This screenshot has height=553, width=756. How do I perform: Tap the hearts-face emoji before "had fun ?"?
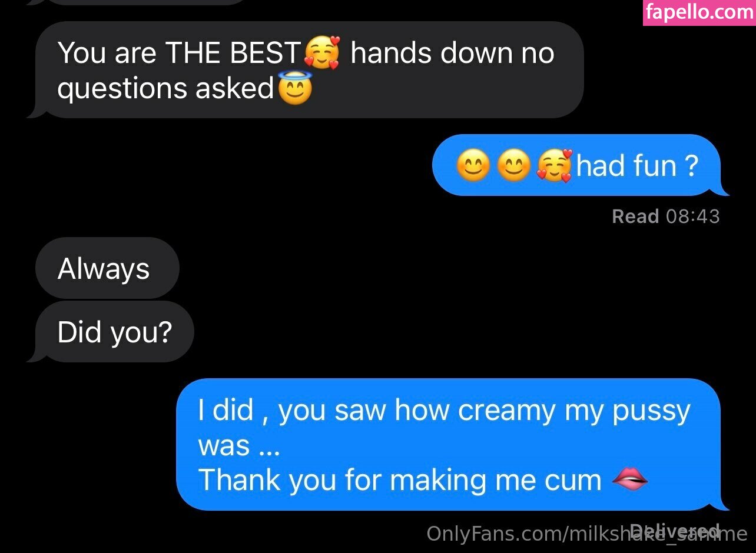[x=554, y=165]
